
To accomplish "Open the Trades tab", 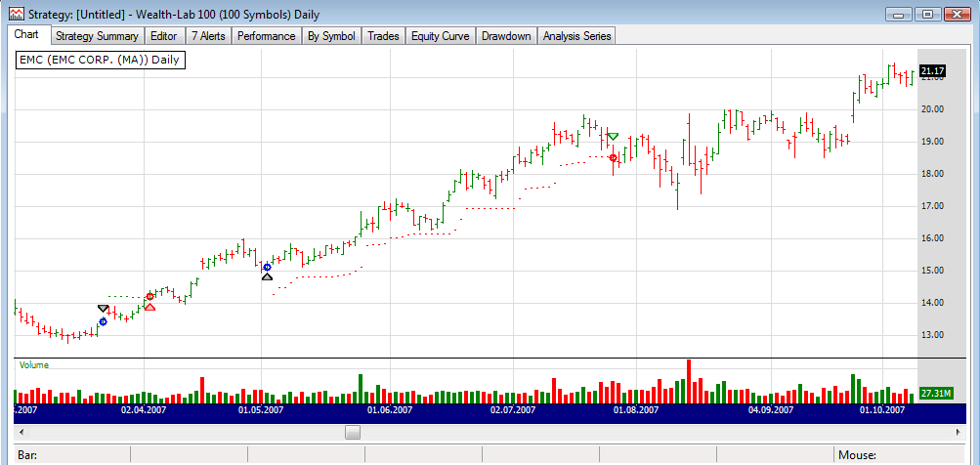I will (x=383, y=36).
